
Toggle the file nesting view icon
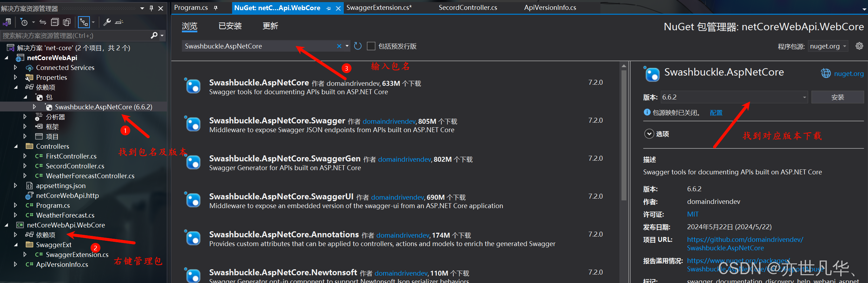[x=84, y=22]
